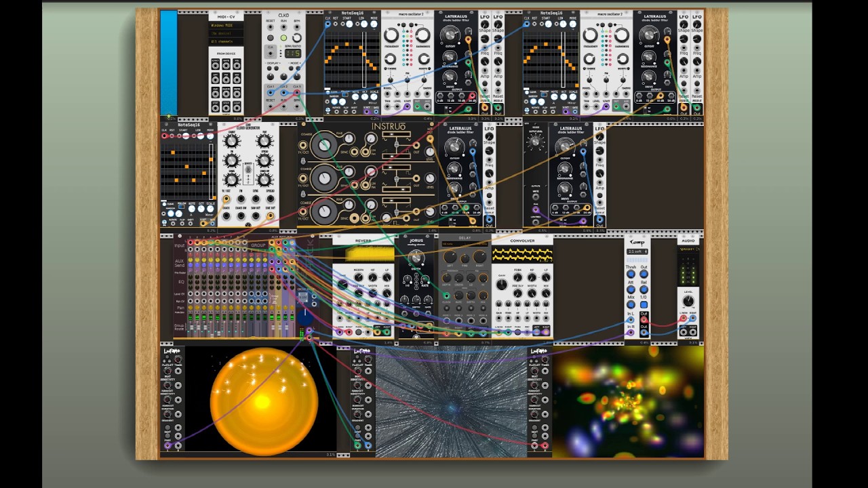Click the noise module WHITE output jack

click(536, 197)
